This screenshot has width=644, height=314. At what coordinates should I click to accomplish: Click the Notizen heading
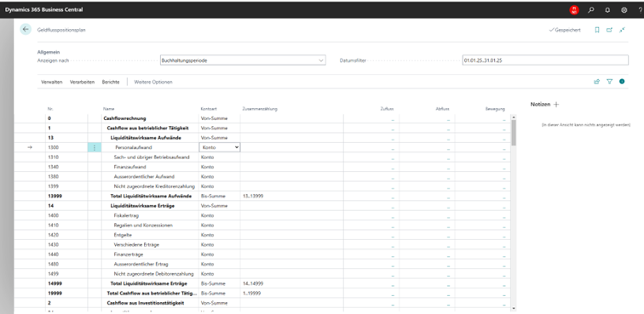540,105
